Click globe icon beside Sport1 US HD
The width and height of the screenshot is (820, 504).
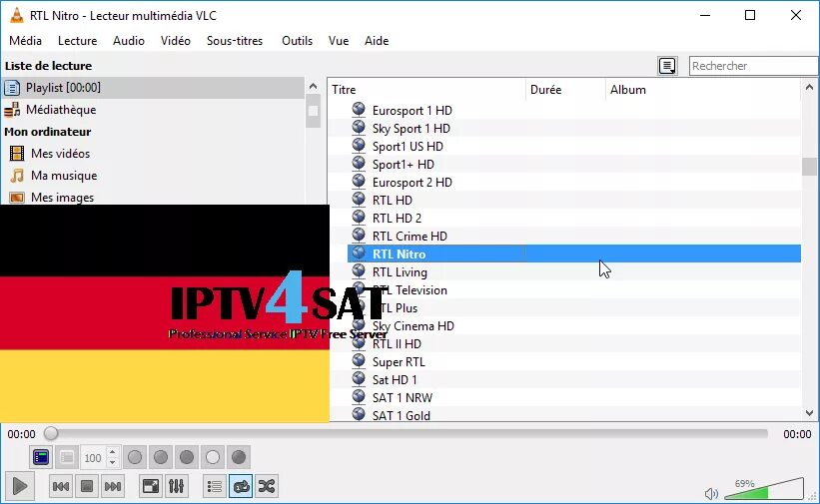[x=359, y=145]
